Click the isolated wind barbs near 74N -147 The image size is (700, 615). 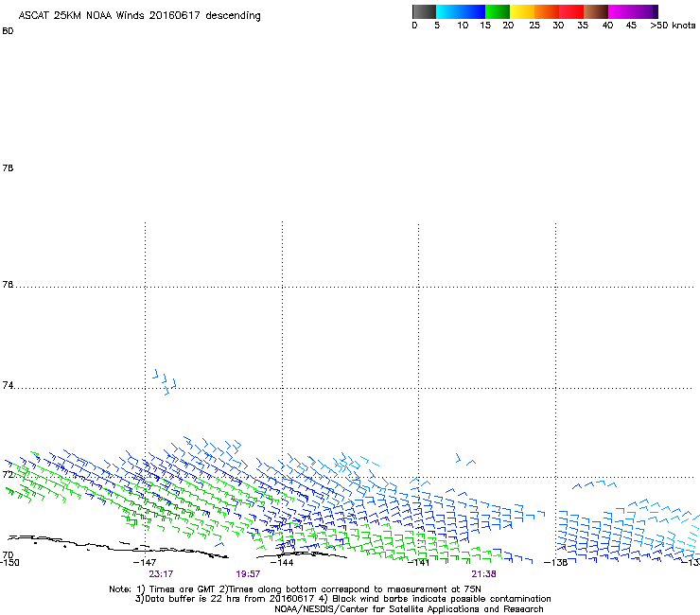[165, 382]
